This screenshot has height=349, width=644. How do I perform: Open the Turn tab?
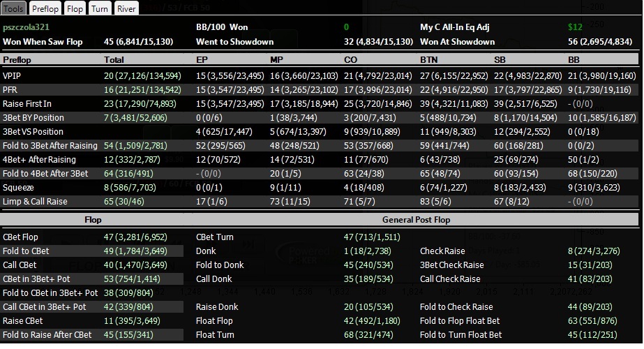pos(99,8)
